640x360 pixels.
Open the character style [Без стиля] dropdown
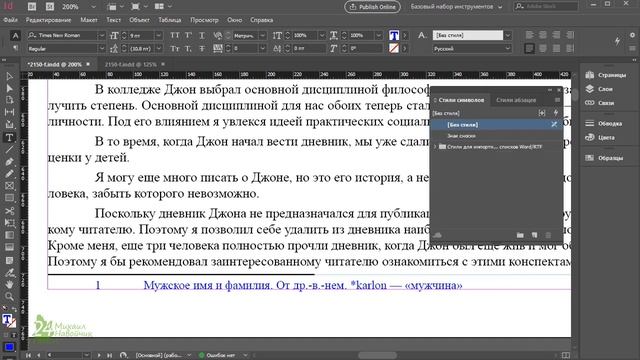pyautogui.click(x=507, y=36)
